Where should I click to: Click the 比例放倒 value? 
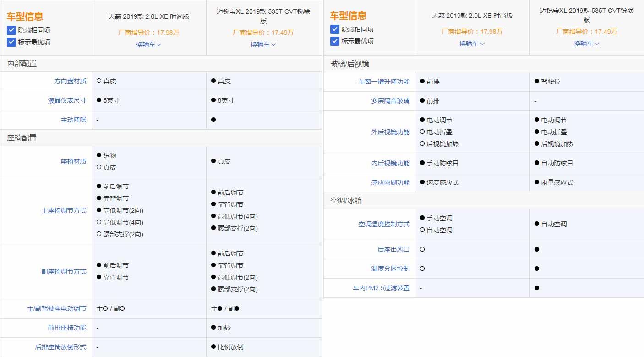click(x=230, y=347)
